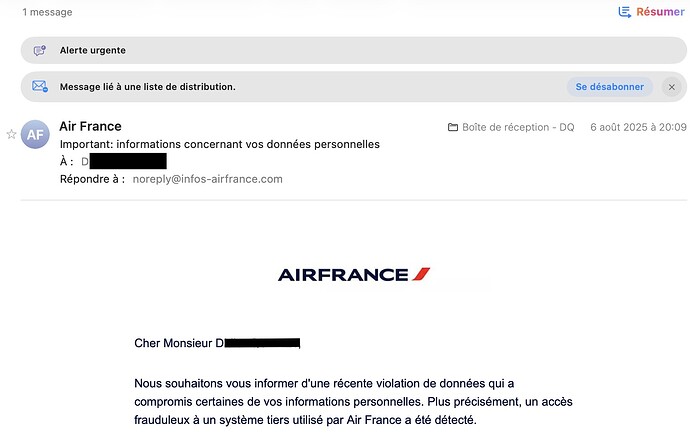Click the Air France logo image
The width and height of the screenshot is (690, 434).
coord(354,275)
